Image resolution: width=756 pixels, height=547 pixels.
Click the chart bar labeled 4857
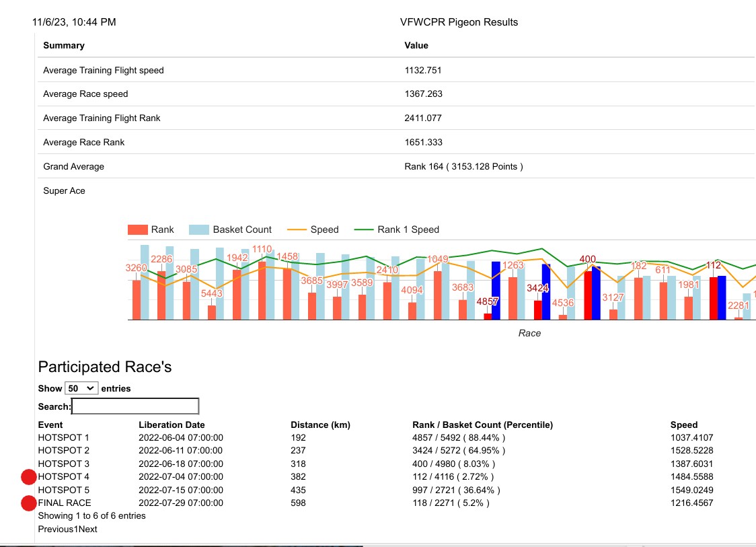488,316
